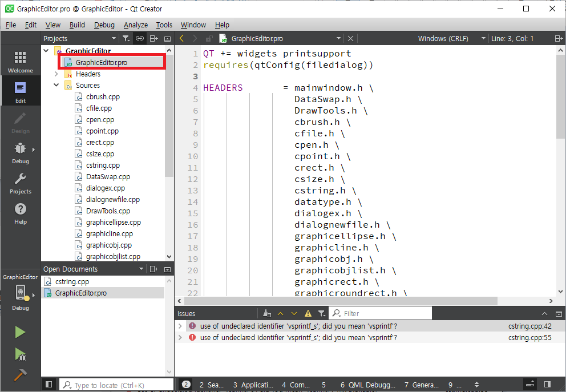Collapse the GraphicEditor project node

tap(46, 51)
